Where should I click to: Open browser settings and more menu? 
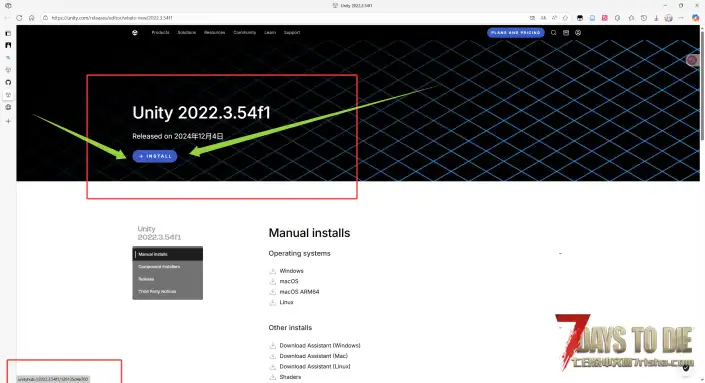(681, 18)
